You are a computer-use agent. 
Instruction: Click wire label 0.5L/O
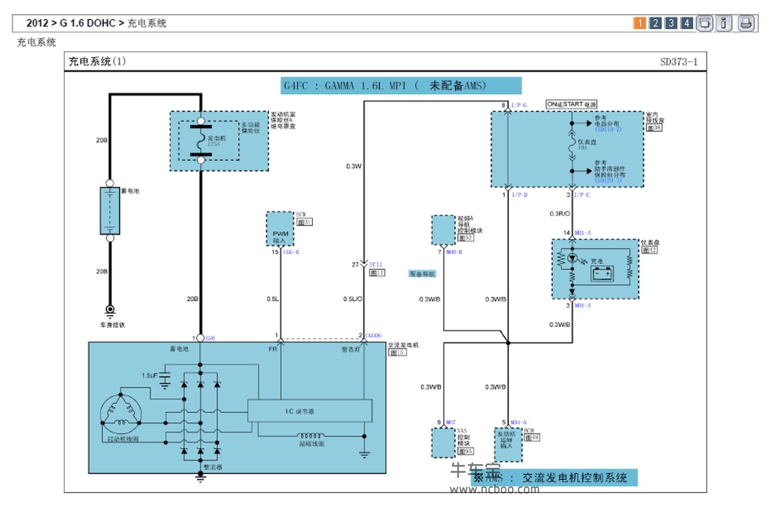[353, 299]
